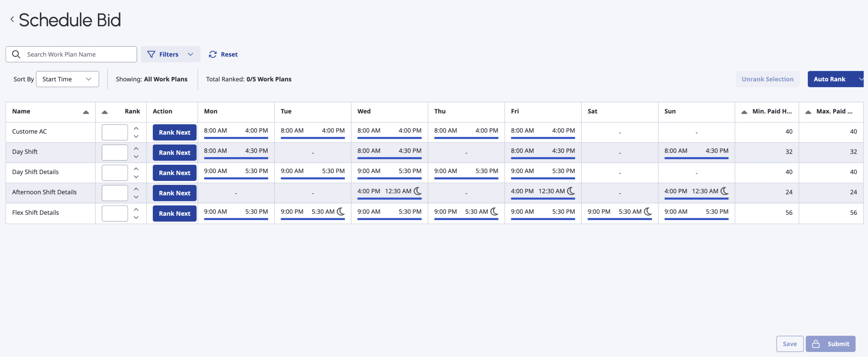Expand the Auto Rank dropdown arrow

click(x=861, y=79)
